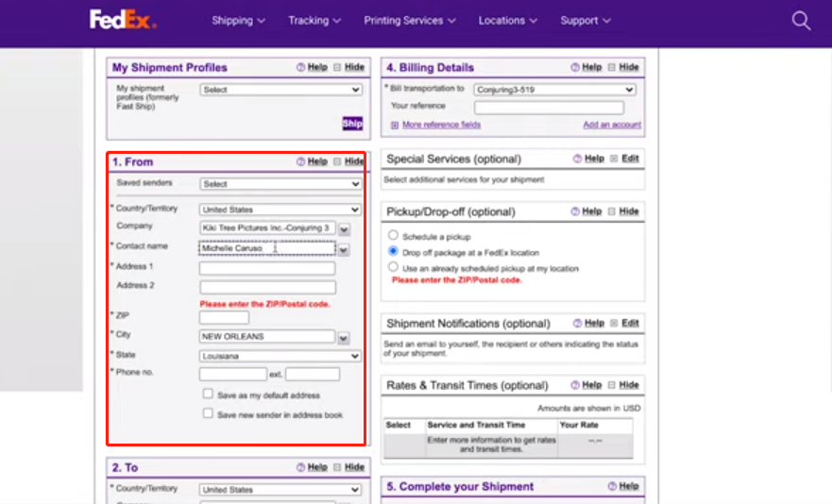Viewport: 832px width, 504px height.
Task: Open the Company address book arrow icon
Action: pos(344,228)
